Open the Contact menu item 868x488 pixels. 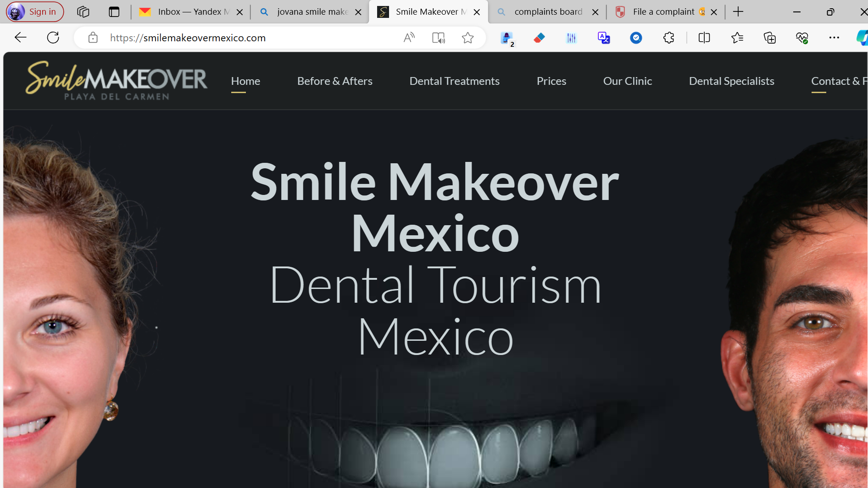coord(839,81)
